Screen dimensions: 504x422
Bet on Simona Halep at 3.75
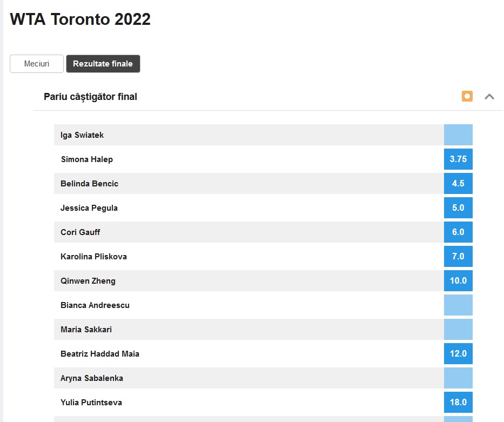pyautogui.click(x=458, y=159)
